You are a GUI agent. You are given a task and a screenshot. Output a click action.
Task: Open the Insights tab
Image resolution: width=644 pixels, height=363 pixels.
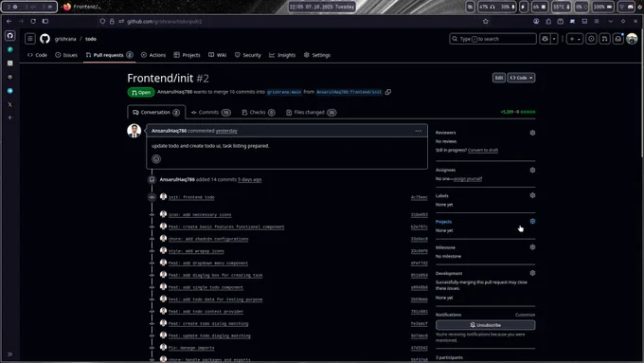tap(282, 55)
